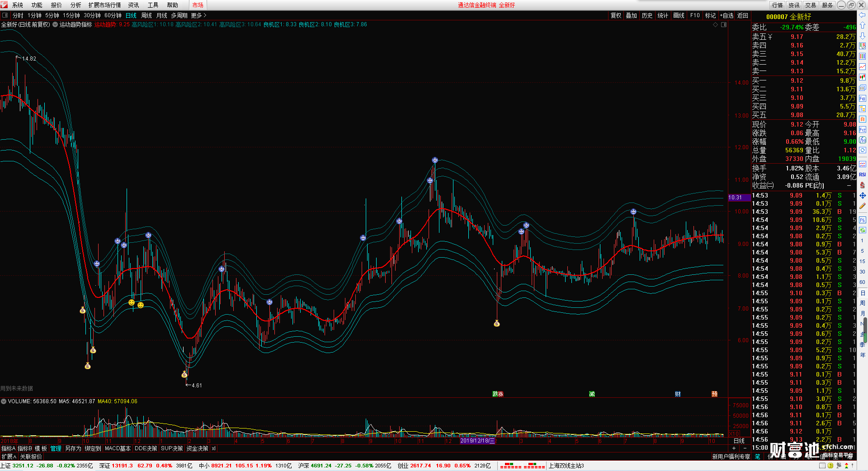
Task: Click the wavy indicator lines icon
Action: (x=863, y=164)
